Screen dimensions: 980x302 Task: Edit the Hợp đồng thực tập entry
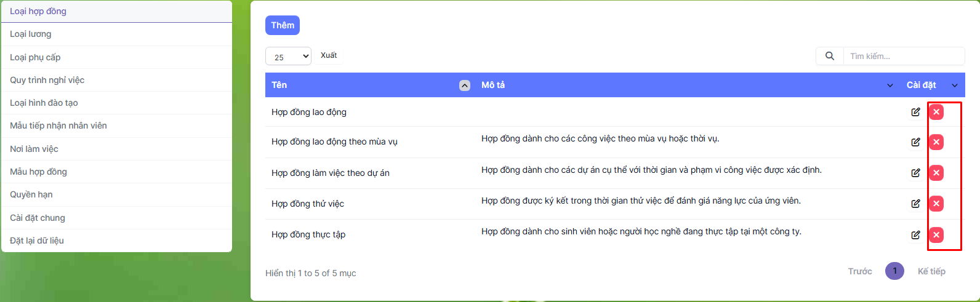915,235
